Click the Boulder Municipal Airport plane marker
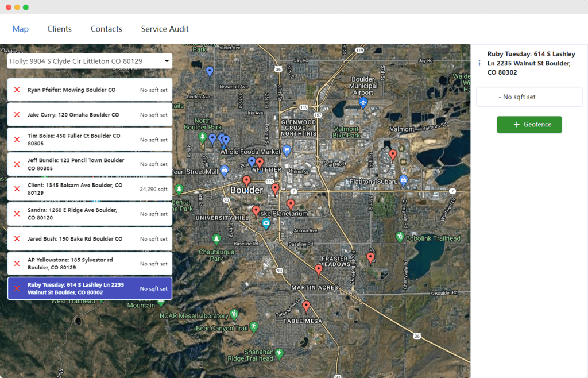 [363, 102]
